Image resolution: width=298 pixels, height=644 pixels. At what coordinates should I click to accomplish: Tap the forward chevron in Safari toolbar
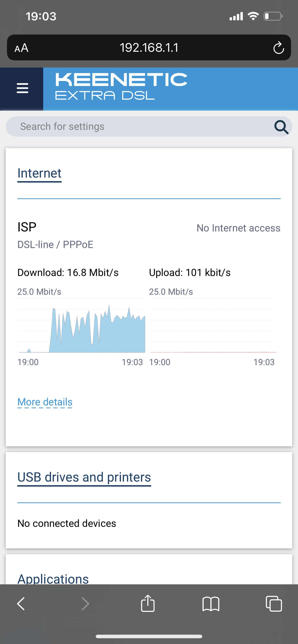85,604
